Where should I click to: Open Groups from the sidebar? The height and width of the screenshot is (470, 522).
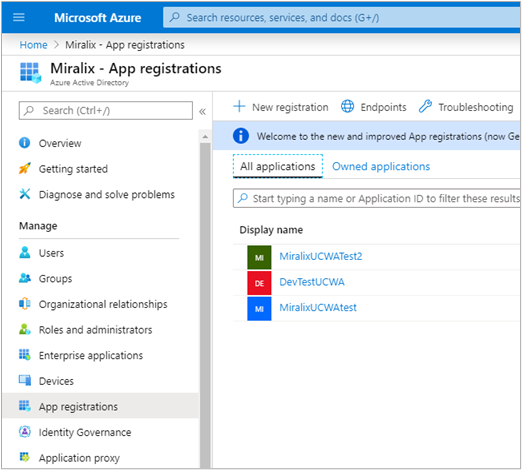coord(55,278)
